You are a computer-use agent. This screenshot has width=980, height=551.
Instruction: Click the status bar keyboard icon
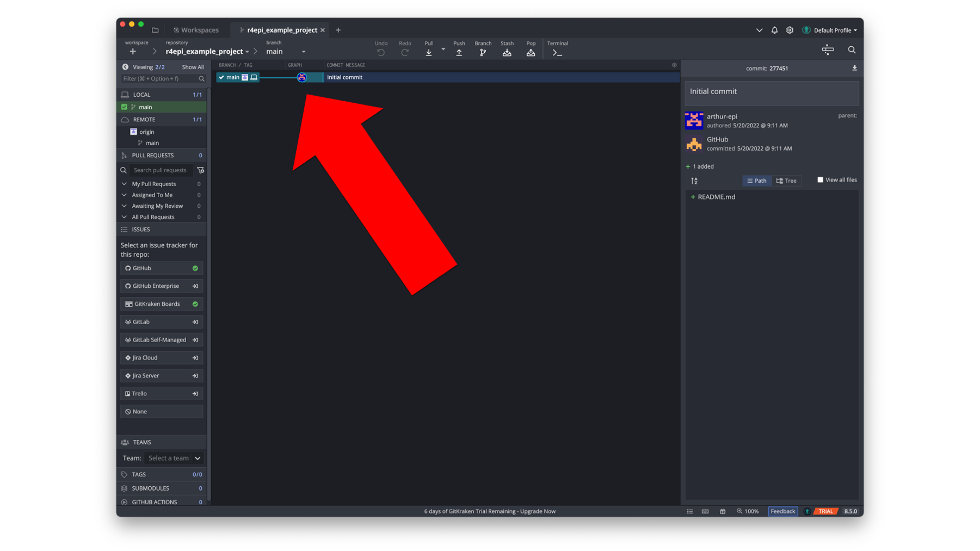coord(705,511)
